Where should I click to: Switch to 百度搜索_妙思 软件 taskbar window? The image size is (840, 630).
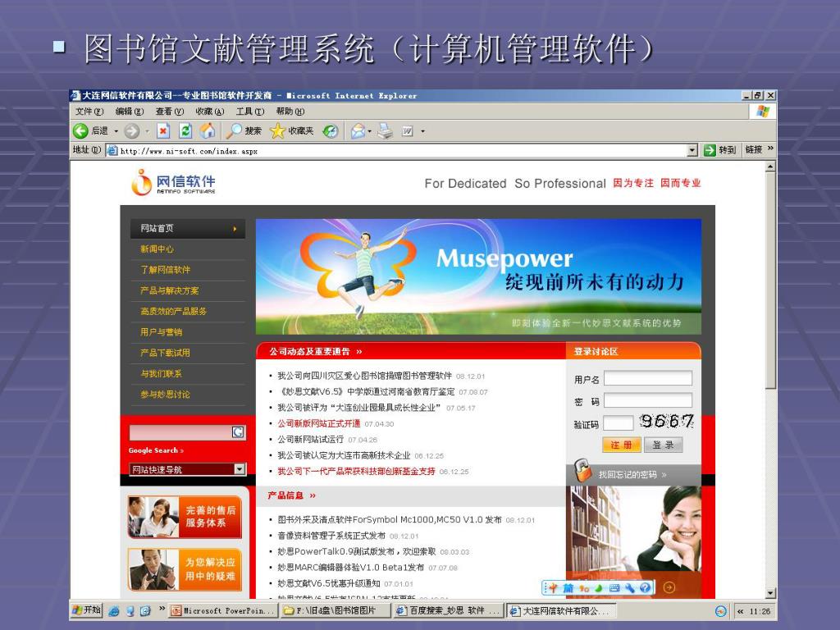(x=449, y=610)
